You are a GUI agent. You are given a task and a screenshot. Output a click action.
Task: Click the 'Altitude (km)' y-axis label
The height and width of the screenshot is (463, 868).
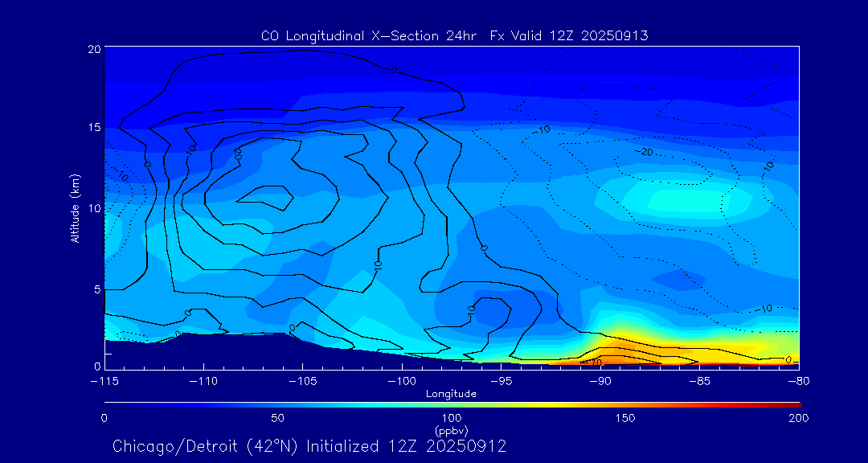point(75,207)
